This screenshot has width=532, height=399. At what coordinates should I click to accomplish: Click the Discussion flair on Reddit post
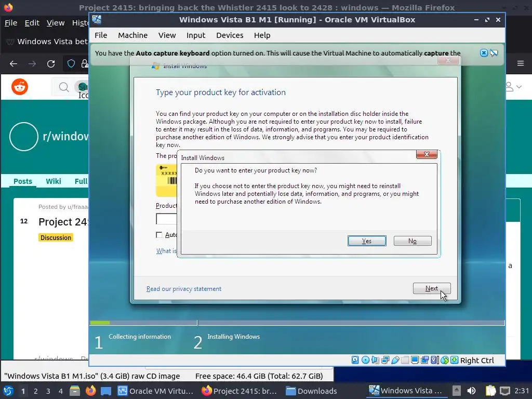point(56,237)
